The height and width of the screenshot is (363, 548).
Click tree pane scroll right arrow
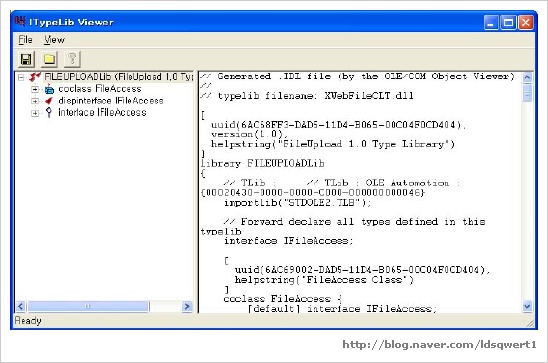click(187, 306)
